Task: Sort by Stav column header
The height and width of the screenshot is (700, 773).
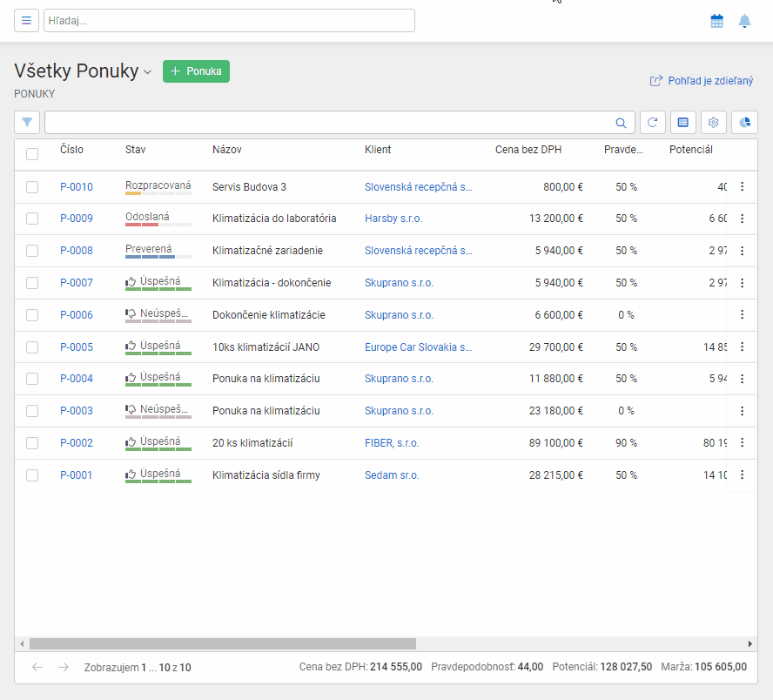Action: 135,150
